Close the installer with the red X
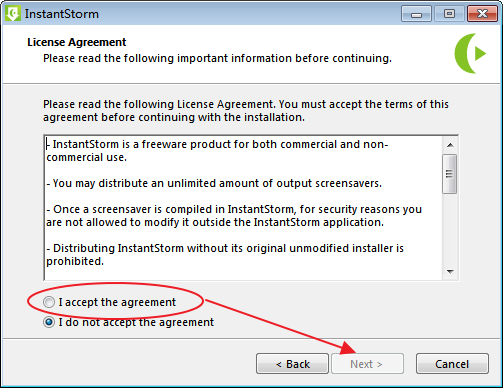503x388 pixels. 482,14
